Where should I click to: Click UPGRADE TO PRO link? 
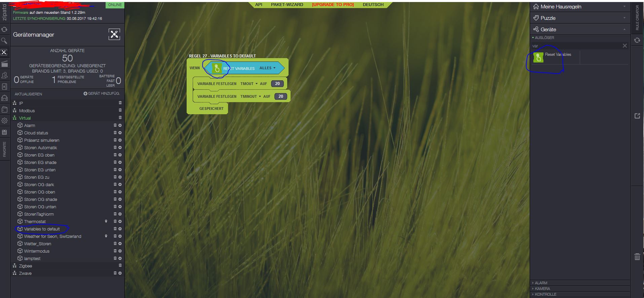[333, 5]
